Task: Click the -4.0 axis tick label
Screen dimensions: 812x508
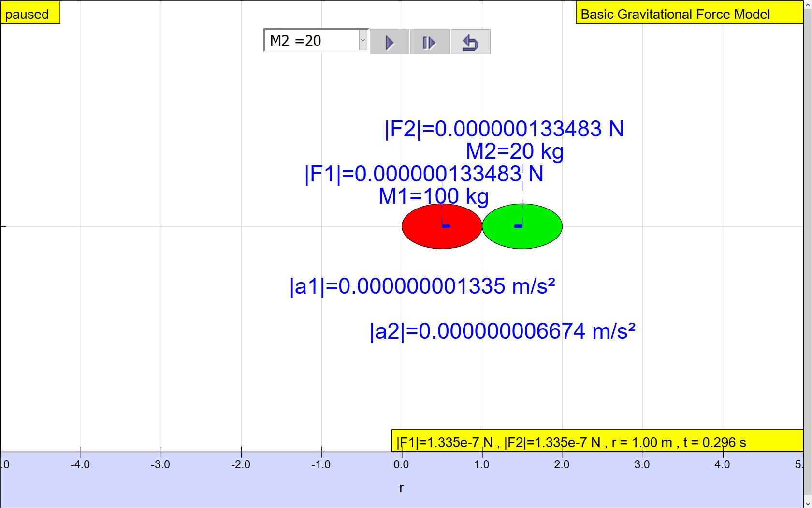Action: coord(80,464)
